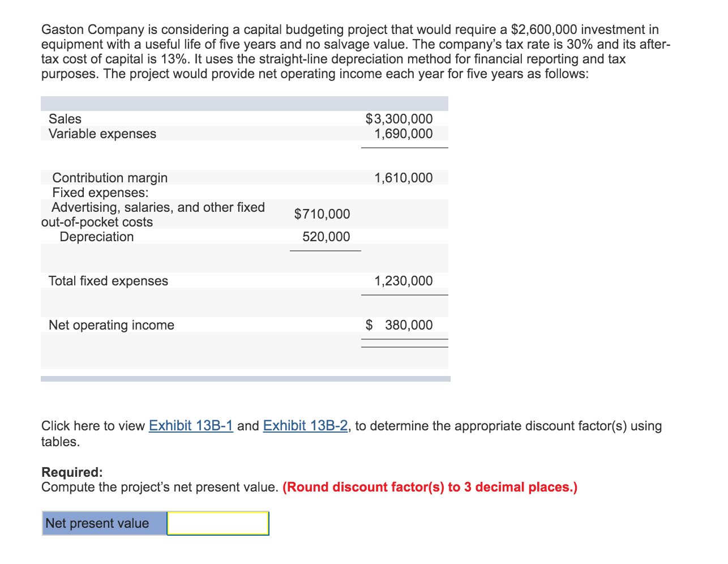Select the Net operating income label
Image resolution: width=728 pixels, height=564 pixels.
click(x=112, y=325)
